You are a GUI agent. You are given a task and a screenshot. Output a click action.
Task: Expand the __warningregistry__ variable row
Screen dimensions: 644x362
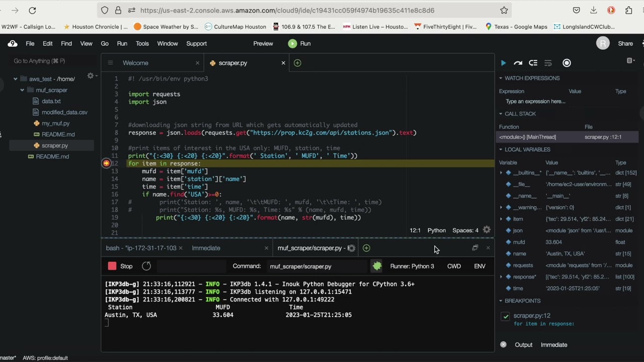click(x=501, y=207)
